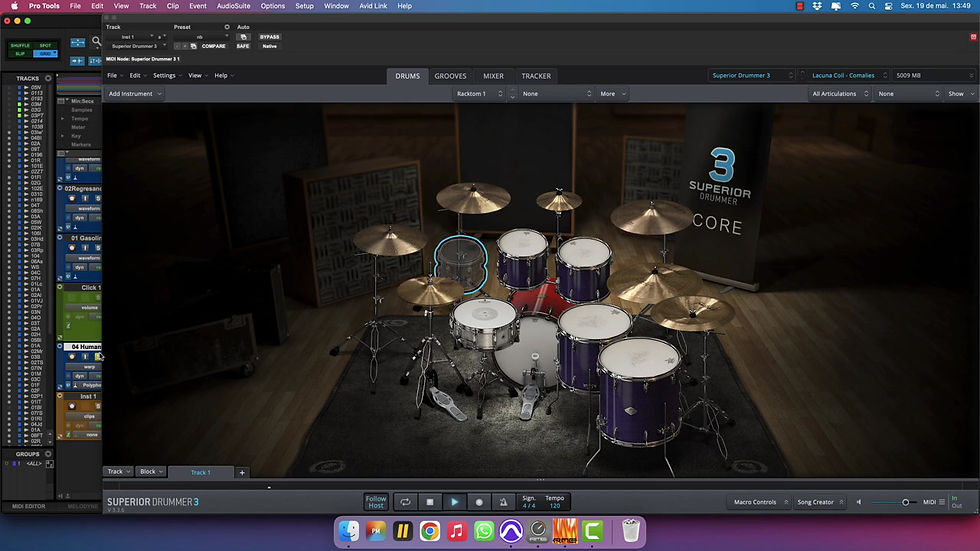The width and height of the screenshot is (980, 551).
Task: Select GRID edit mode in Pro Tools
Action: 45,54
